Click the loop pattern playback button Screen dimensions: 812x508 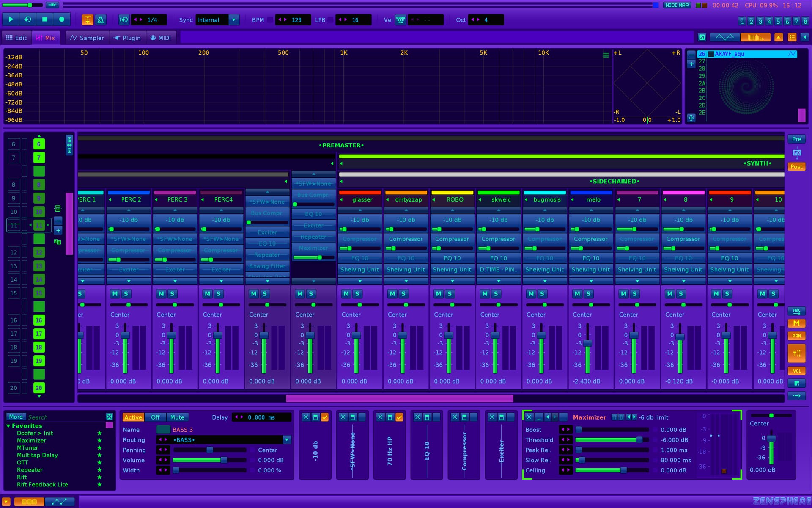tap(28, 19)
